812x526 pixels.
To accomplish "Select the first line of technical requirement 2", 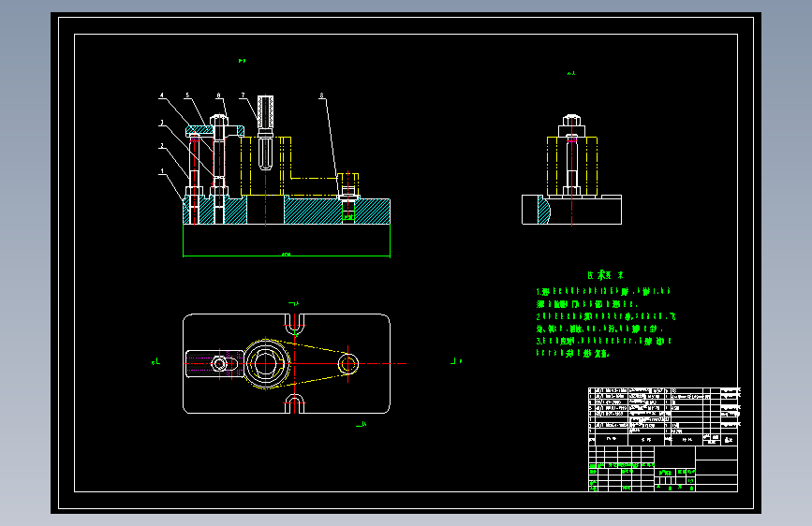I will [x=606, y=316].
